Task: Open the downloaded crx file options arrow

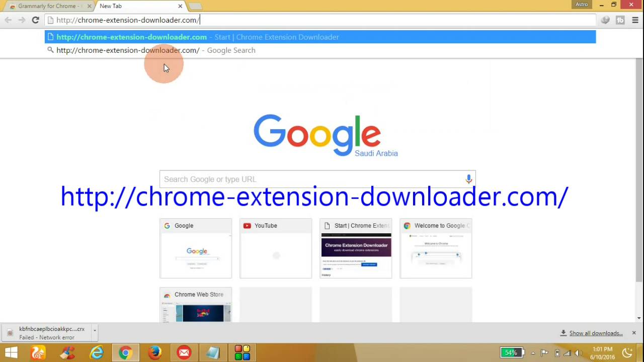Action: [94, 331]
